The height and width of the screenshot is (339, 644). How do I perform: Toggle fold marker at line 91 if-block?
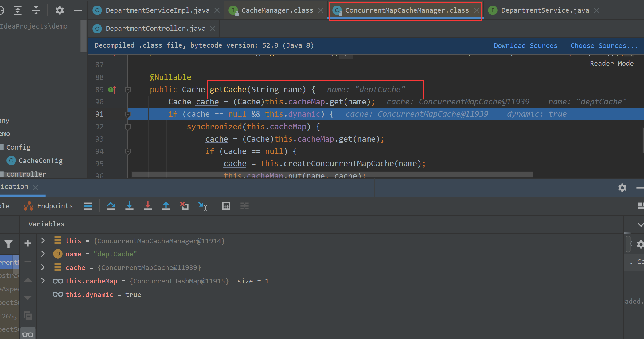click(x=128, y=114)
